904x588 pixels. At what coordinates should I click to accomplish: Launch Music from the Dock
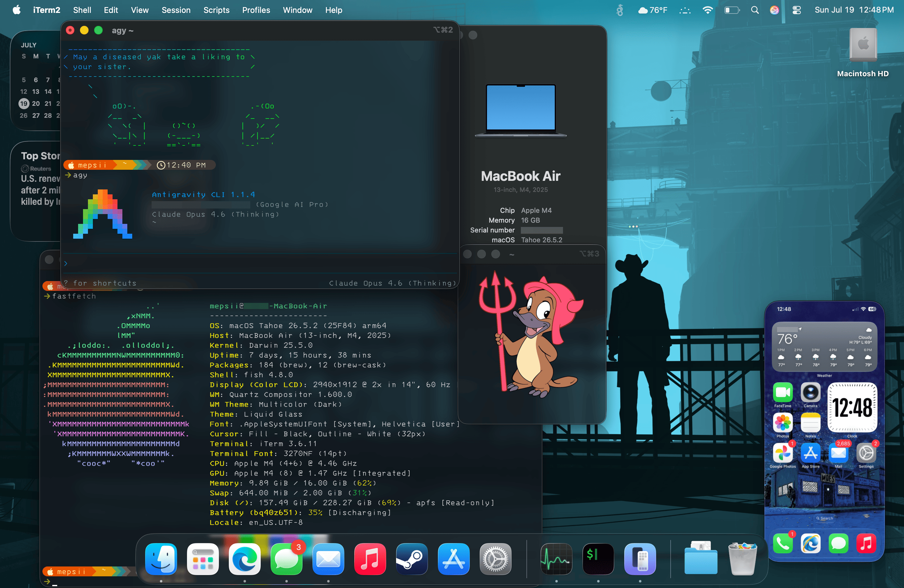pos(370,559)
